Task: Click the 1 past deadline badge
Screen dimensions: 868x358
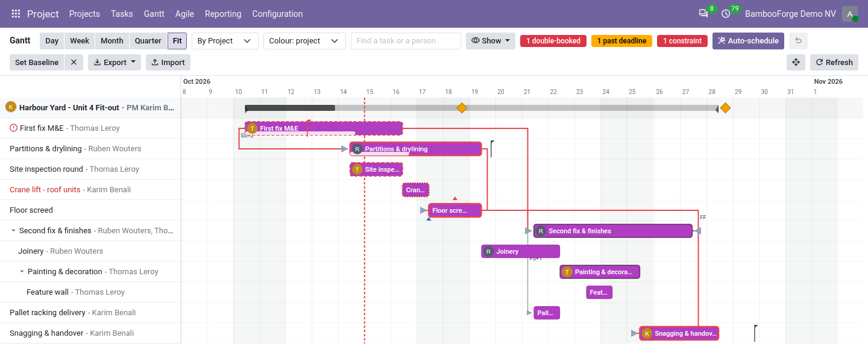Action: point(621,41)
